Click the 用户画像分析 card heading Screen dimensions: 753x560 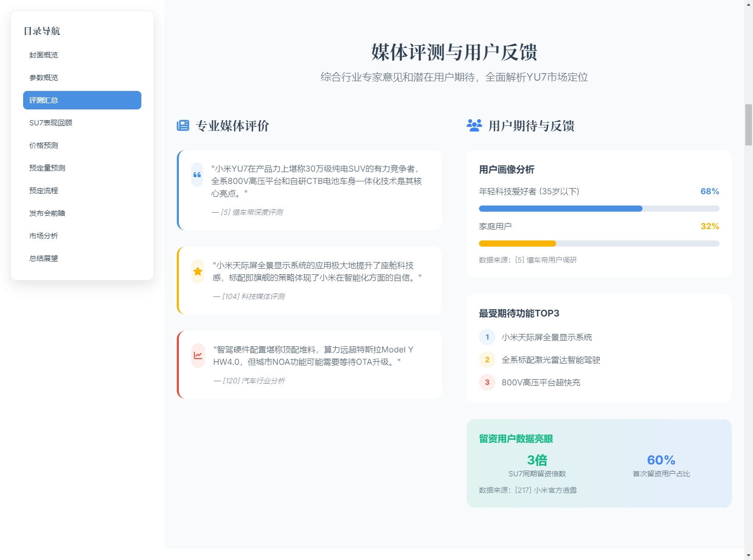click(x=507, y=170)
